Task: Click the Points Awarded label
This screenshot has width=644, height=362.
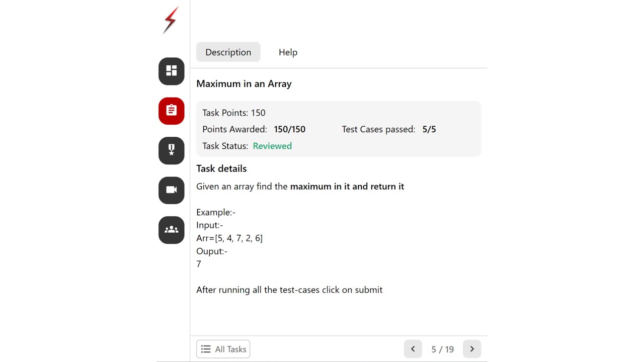Action: (x=234, y=129)
